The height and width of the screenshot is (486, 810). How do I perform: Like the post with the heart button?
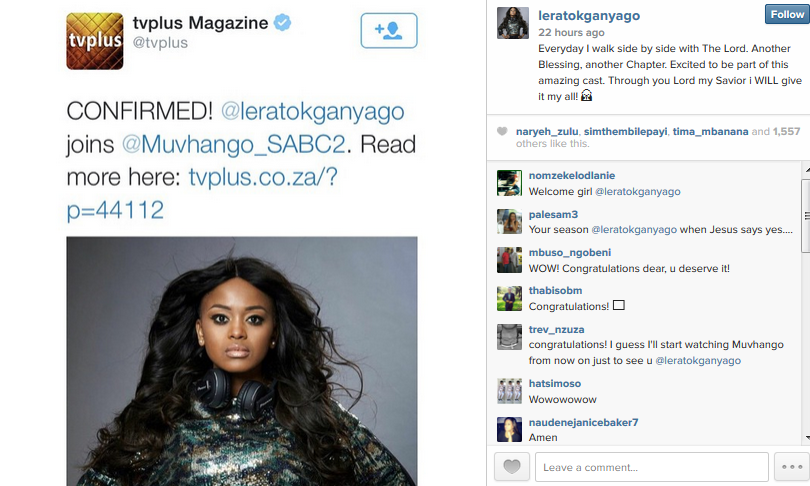pyautogui.click(x=512, y=467)
